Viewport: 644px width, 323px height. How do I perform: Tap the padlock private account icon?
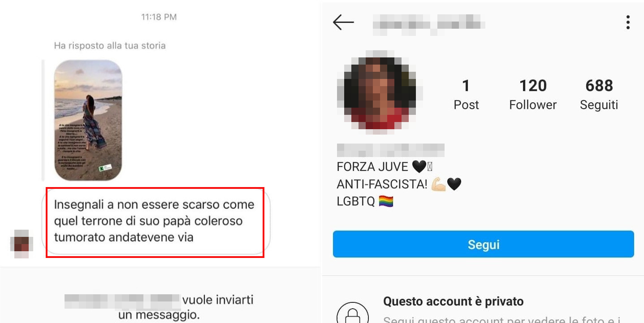tap(353, 313)
